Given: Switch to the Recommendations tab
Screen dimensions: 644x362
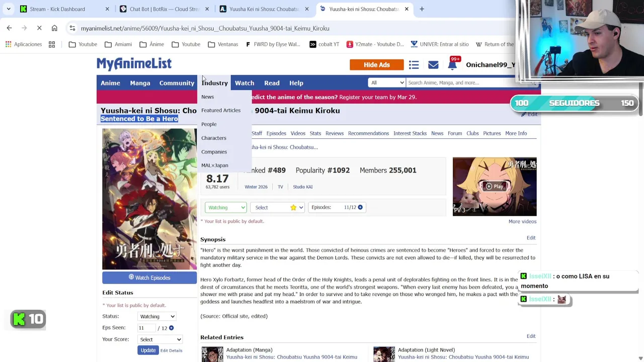Looking at the screenshot, I should pyautogui.click(x=368, y=133).
